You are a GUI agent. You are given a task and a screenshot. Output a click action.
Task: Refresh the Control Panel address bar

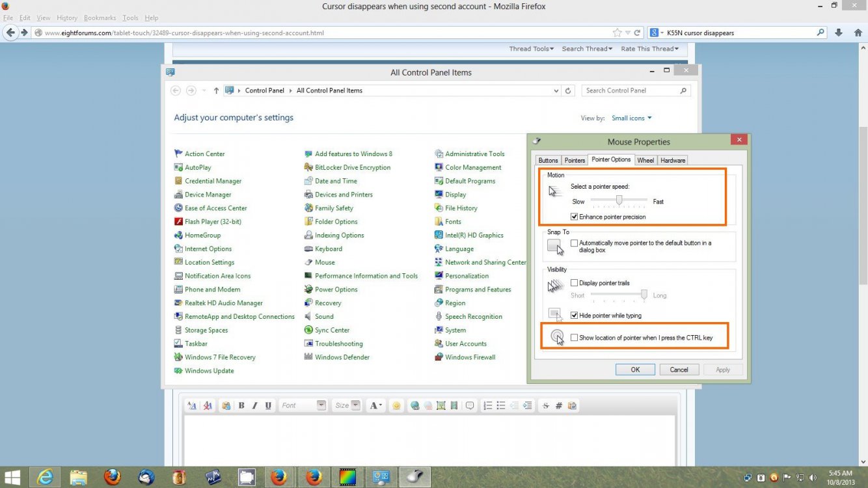(x=568, y=90)
